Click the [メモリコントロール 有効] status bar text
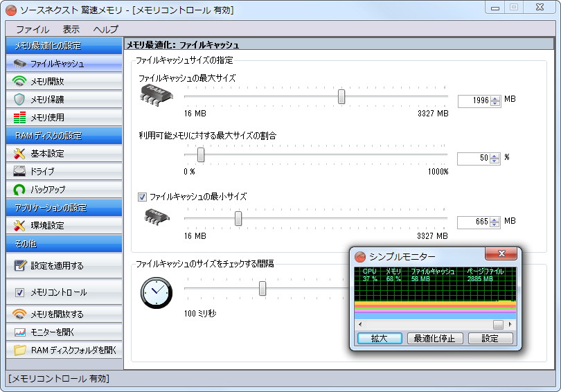 click(59, 378)
